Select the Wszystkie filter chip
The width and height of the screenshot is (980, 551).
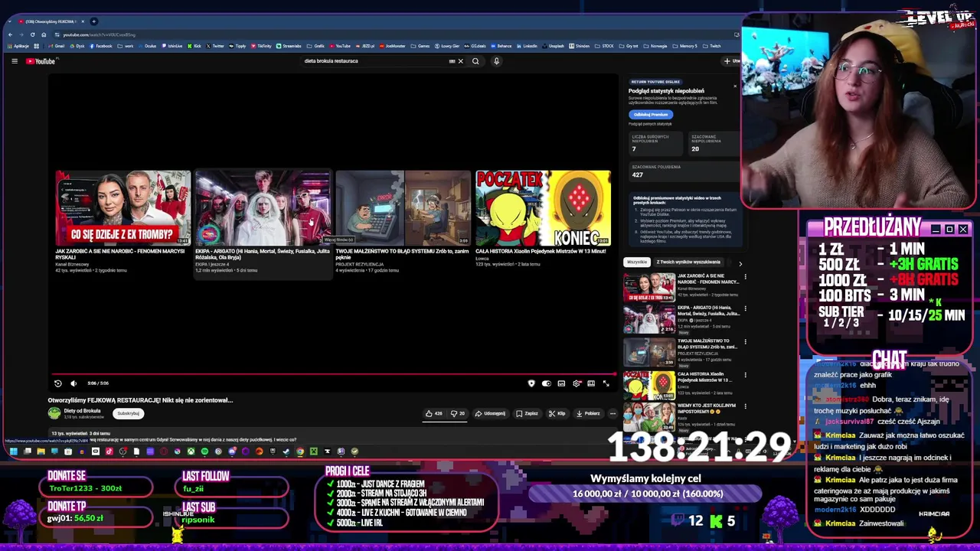[x=637, y=262]
